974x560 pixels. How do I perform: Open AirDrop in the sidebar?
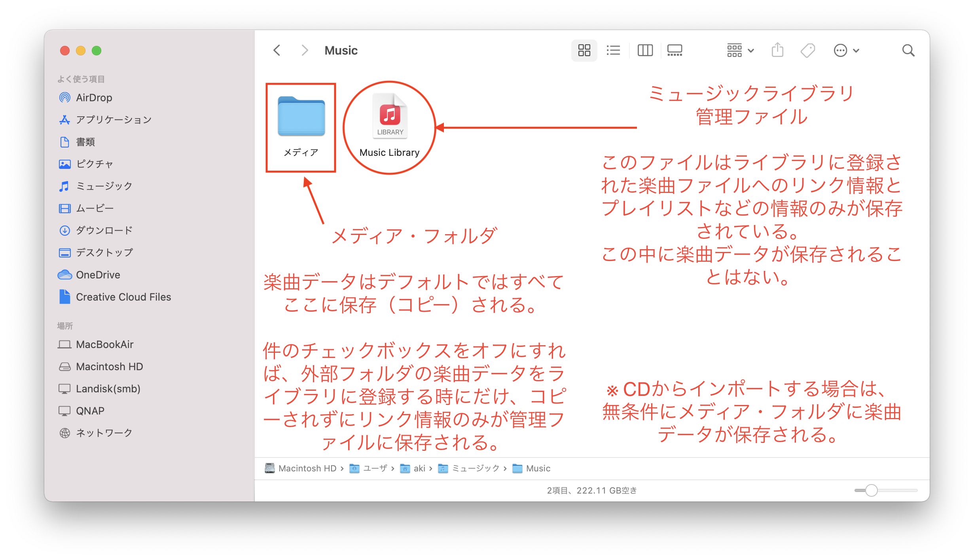(94, 98)
